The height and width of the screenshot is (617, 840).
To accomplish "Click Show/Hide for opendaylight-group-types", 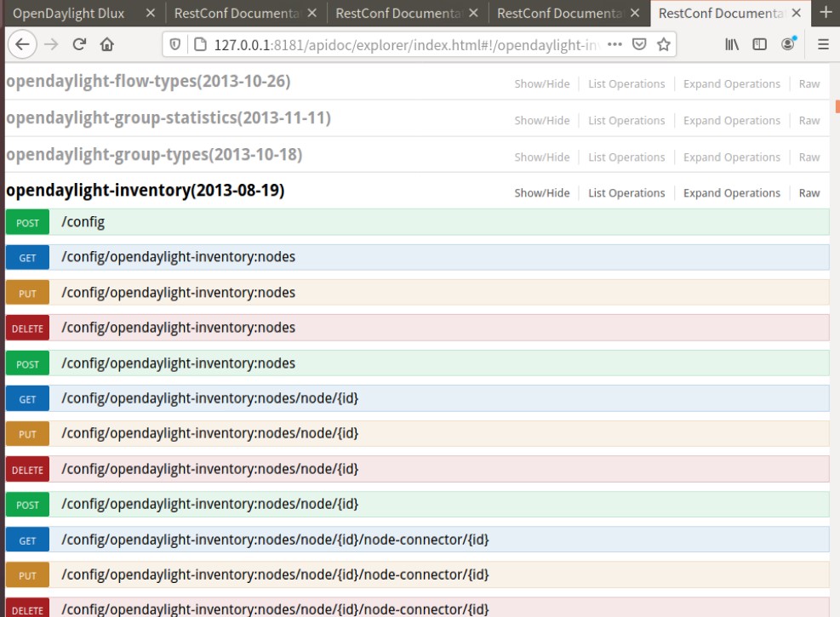I will point(541,157).
